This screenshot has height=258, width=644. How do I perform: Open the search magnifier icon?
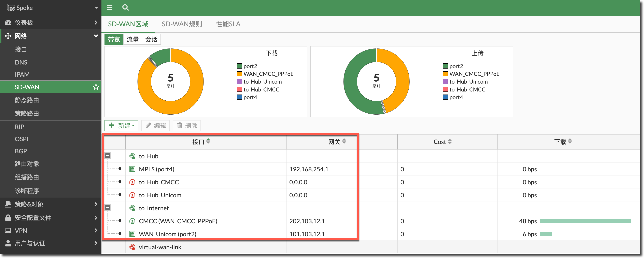click(x=126, y=8)
